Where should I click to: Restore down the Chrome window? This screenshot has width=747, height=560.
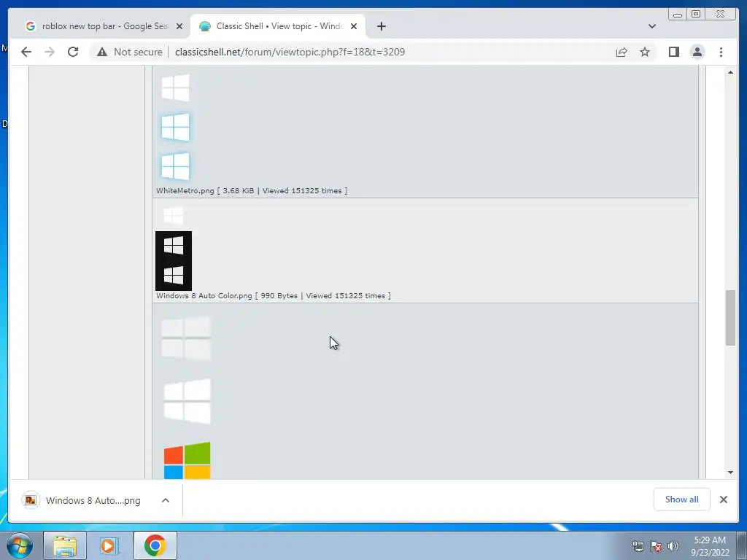[696, 15]
